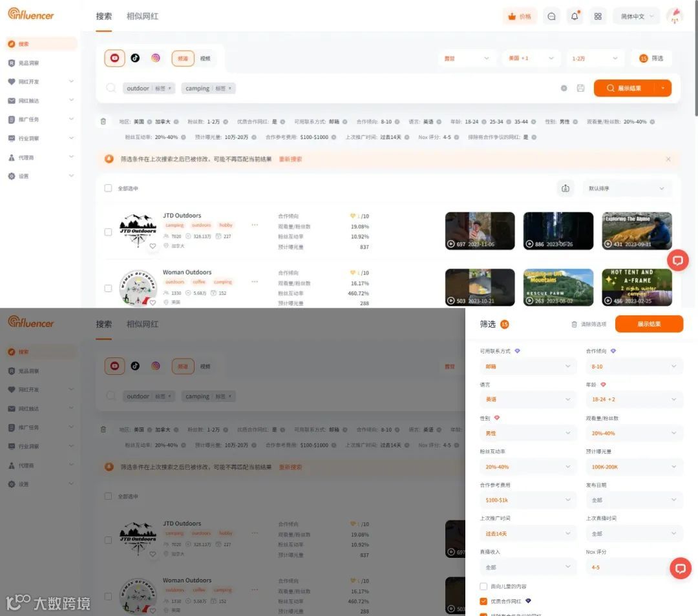Open arrow dropdown on upper 展示结果 button
698x616 pixels.
coord(663,88)
